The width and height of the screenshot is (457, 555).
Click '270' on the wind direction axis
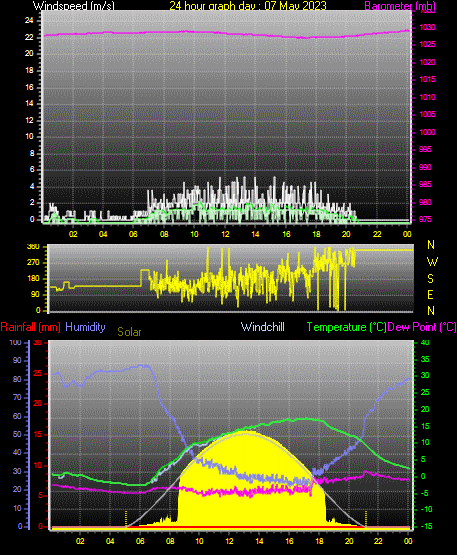click(x=33, y=263)
